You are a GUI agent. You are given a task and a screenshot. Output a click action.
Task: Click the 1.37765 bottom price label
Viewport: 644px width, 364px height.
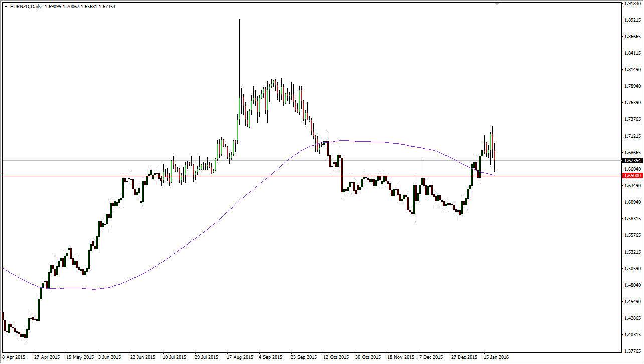point(631,351)
